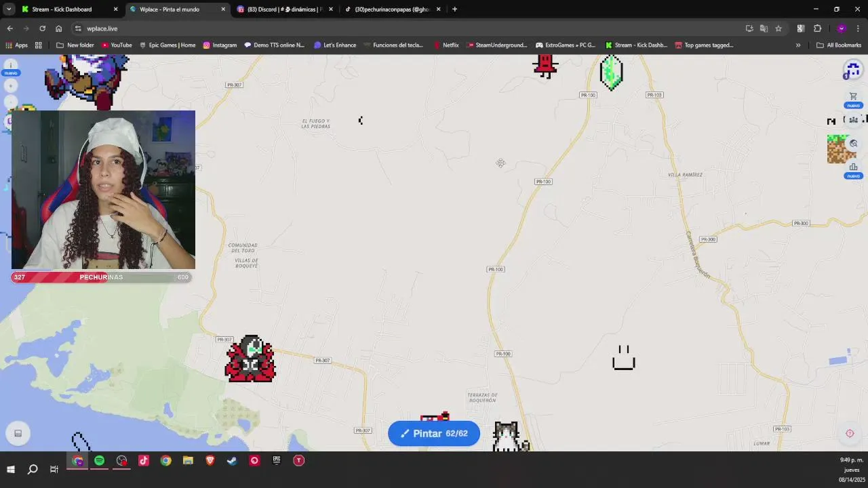This screenshot has height=488, width=868.
Task: Expand hidden bookmarks with double chevron
Action: [797, 45]
